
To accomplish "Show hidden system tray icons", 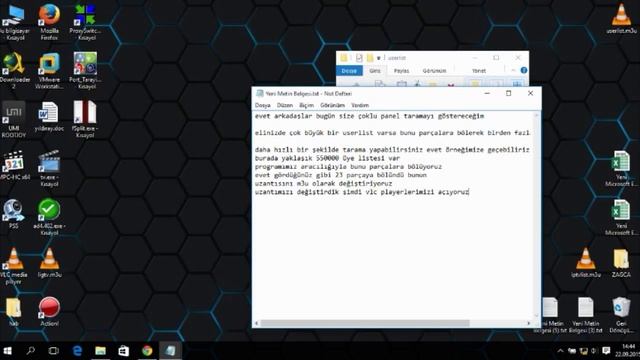I will click(x=560, y=351).
